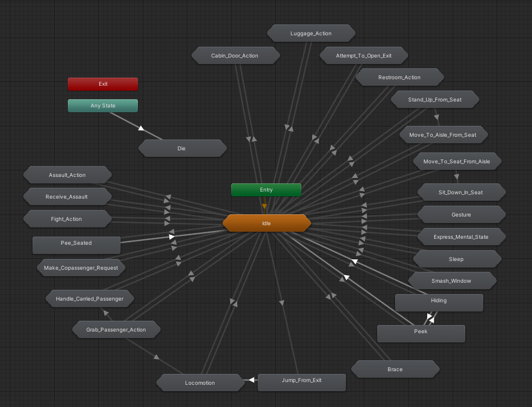Click the Assault_Action state node
The width and height of the screenshot is (532, 407).
67,175
